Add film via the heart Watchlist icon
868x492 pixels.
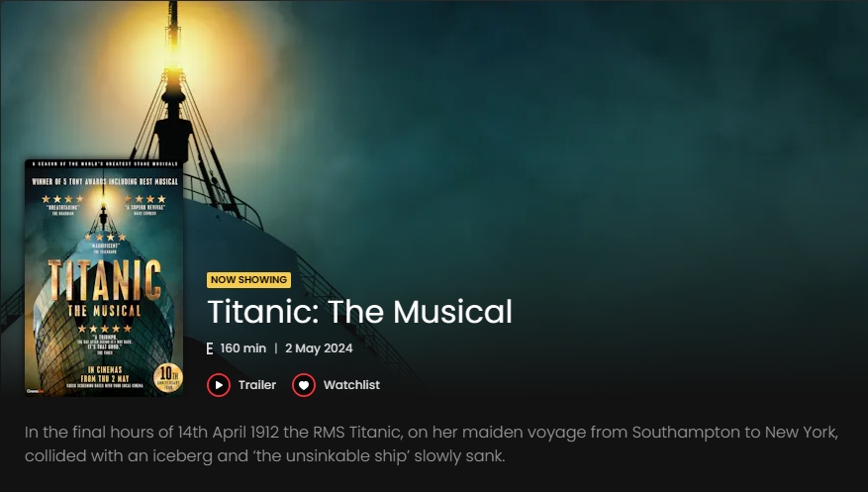304,385
